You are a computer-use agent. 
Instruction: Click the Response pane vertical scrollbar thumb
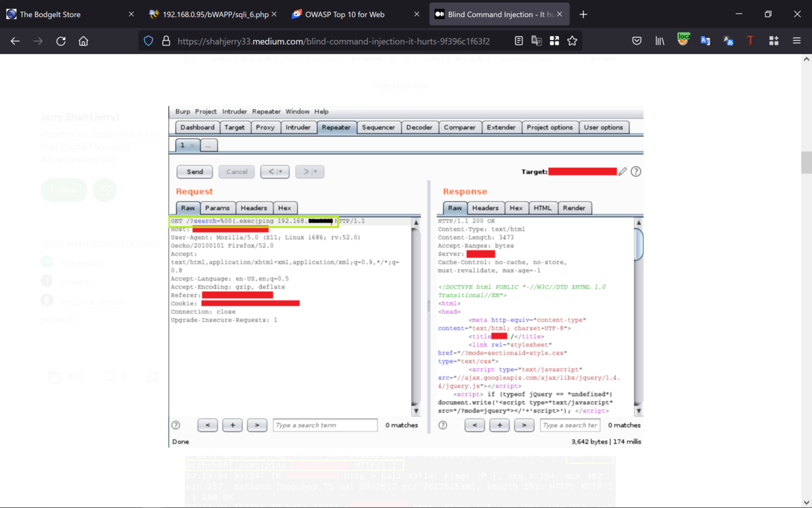[638, 244]
